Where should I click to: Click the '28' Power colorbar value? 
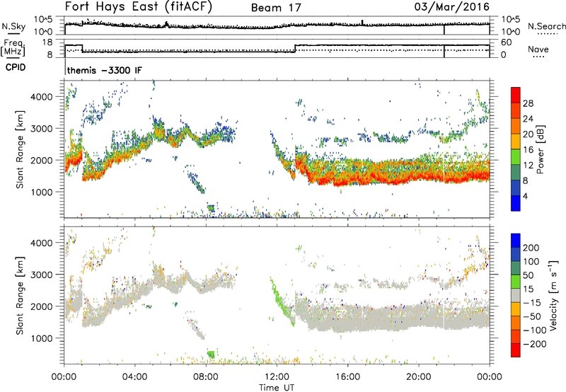pyautogui.click(x=528, y=103)
